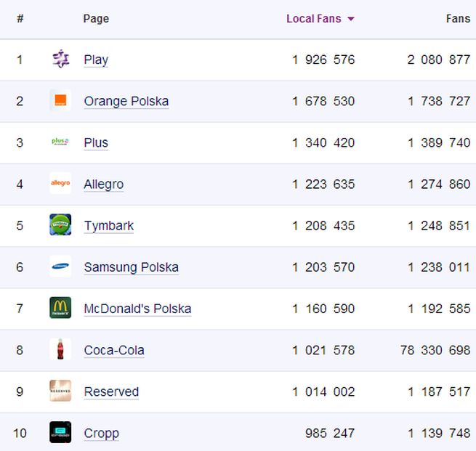Click the Allegro logo icon
This screenshot has width=476, height=451.
click(x=60, y=184)
